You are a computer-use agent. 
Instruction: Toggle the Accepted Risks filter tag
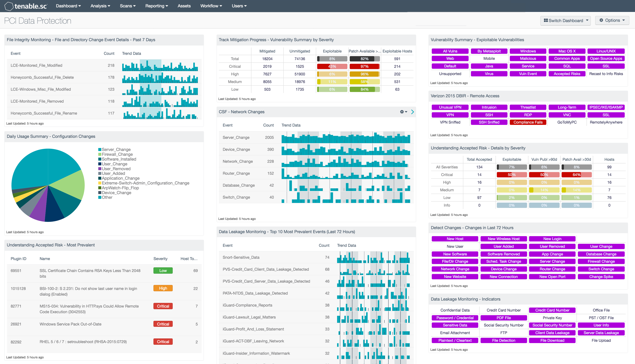[567, 74]
